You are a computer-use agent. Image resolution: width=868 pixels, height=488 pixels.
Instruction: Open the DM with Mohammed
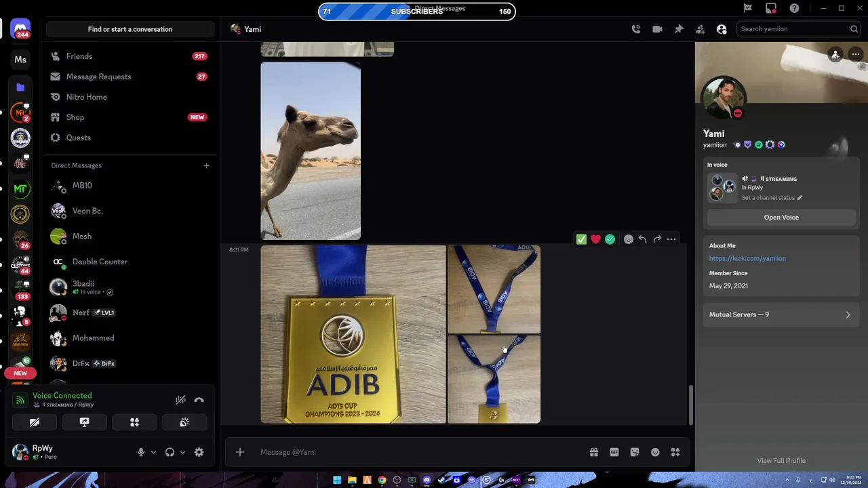point(130,338)
